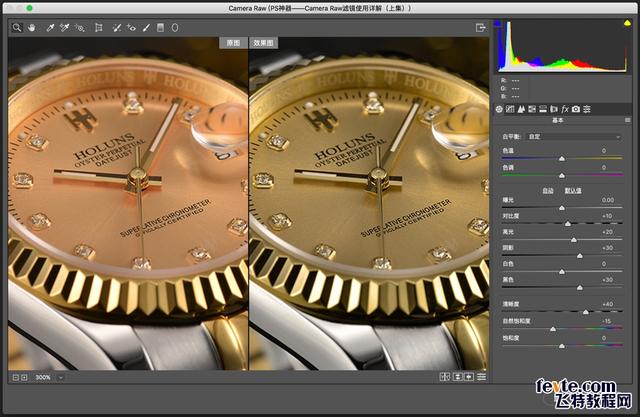Select the Targeted Adjustment tool
The image size is (640, 417).
click(x=80, y=28)
